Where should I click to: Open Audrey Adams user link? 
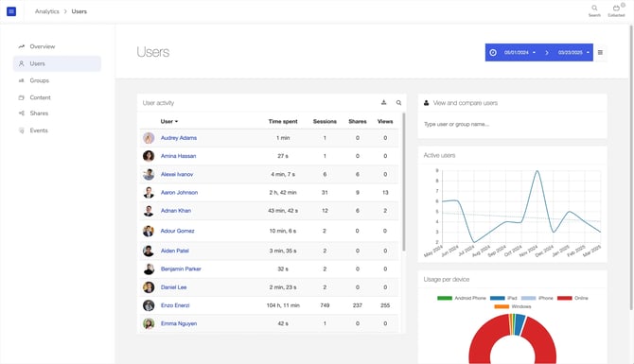click(x=179, y=138)
